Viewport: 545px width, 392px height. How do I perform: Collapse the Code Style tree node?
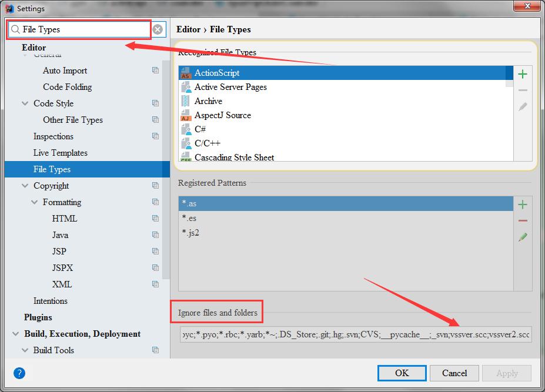pyautogui.click(x=25, y=103)
